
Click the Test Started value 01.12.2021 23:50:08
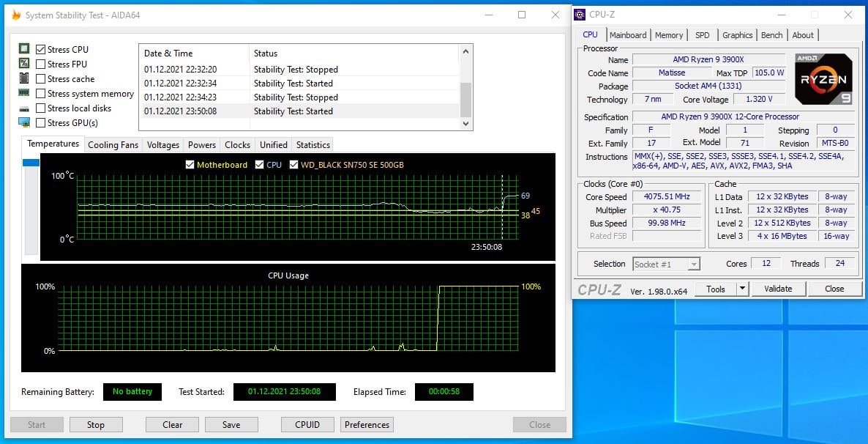tap(285, 391)
